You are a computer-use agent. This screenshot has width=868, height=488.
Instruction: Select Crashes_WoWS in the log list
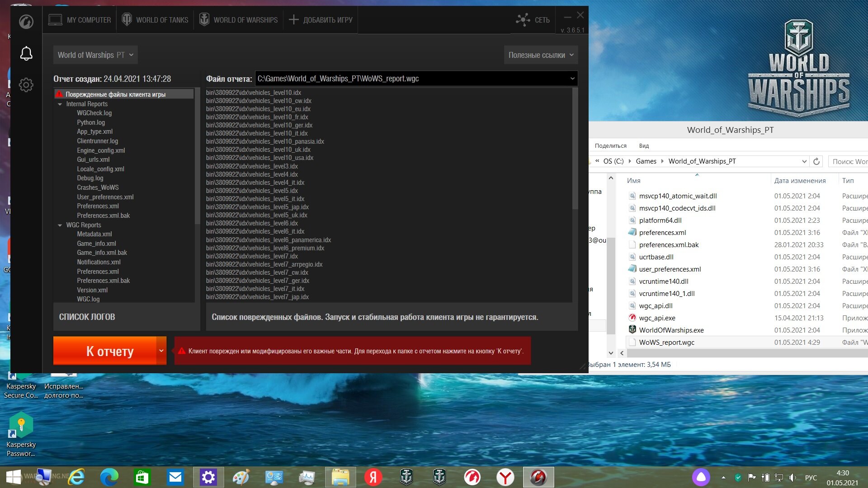98,188
